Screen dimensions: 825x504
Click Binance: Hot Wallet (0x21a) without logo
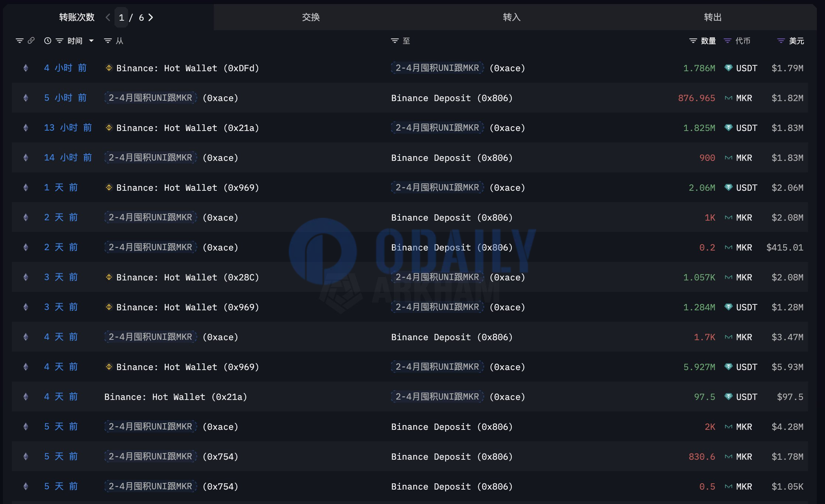(176, 397)
